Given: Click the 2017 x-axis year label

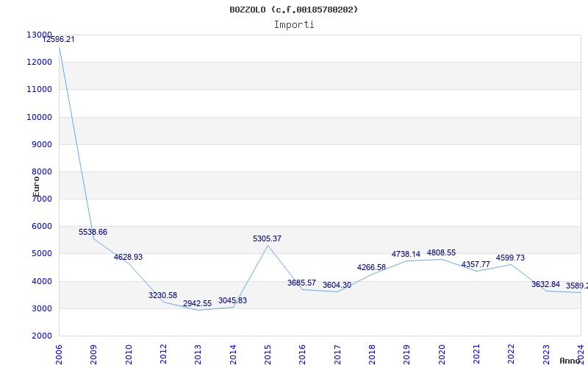Looking at the screenshot, I should (337, 355).
